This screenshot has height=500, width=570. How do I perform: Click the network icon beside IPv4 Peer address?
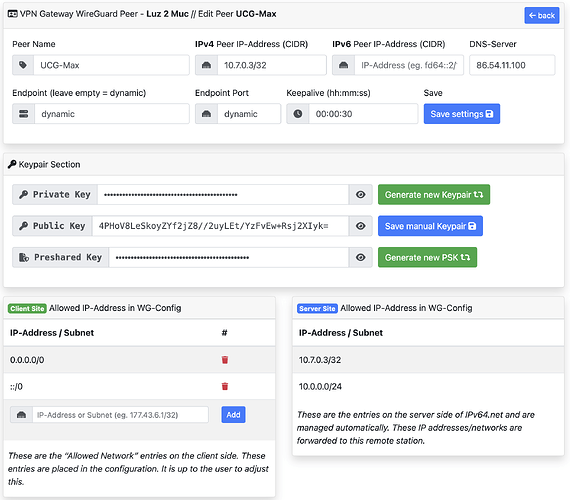(x=206, y=65)
